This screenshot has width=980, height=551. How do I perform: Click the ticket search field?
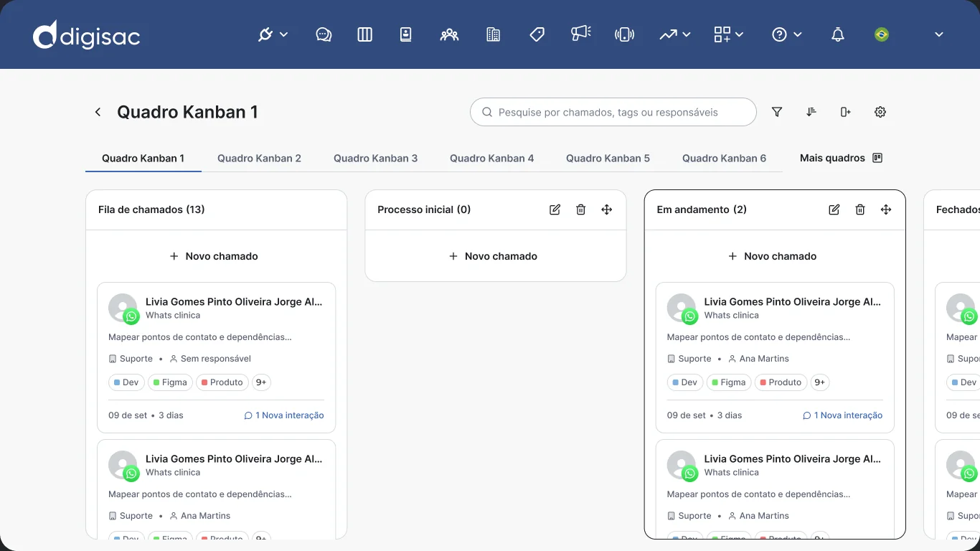[613, 112]
